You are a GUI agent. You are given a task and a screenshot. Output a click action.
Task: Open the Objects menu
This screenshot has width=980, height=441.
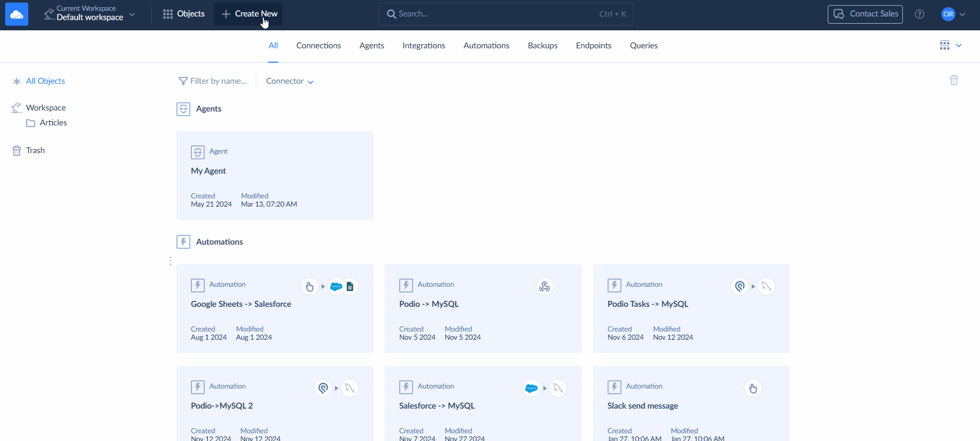(x=184, y=14)
